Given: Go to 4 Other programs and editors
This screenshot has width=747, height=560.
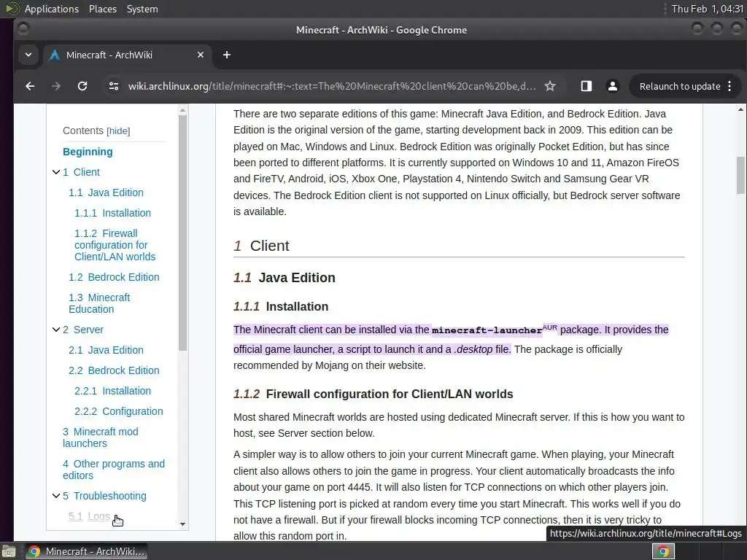Looking at the screenshot, I should 114,470.
